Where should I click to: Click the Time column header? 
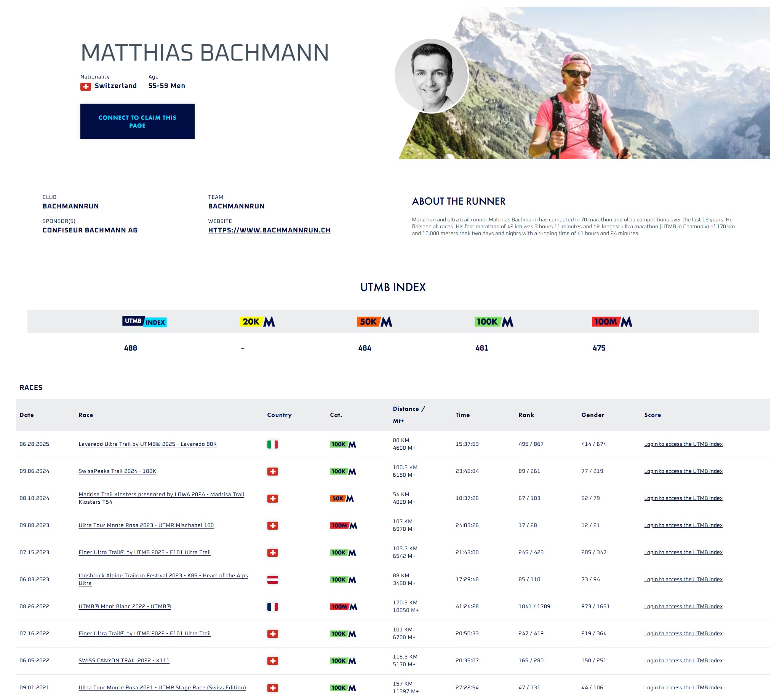pos(462,415)
